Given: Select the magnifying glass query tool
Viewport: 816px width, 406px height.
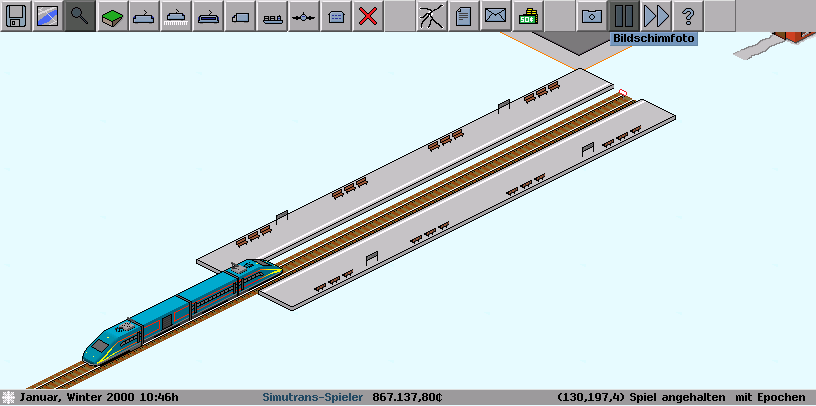Looking at the screenshot, I should pyautogui.click(x=80, y=16).
